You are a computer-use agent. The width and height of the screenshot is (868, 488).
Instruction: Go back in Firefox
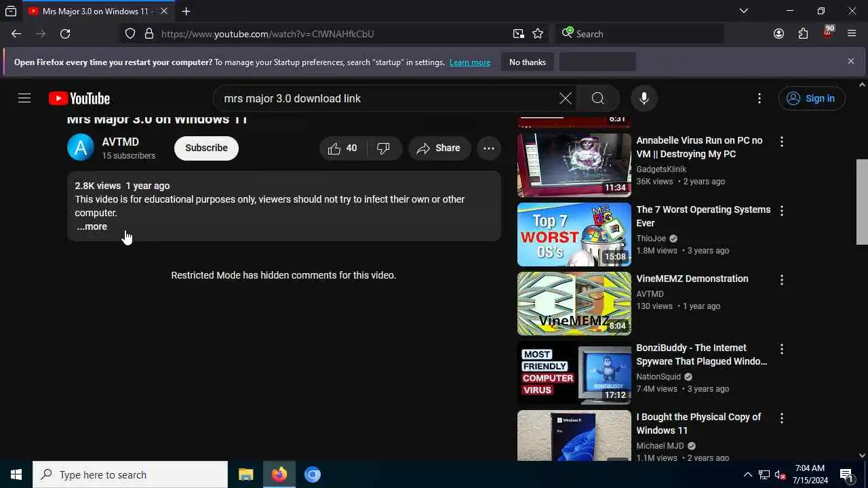coord(16,34)
